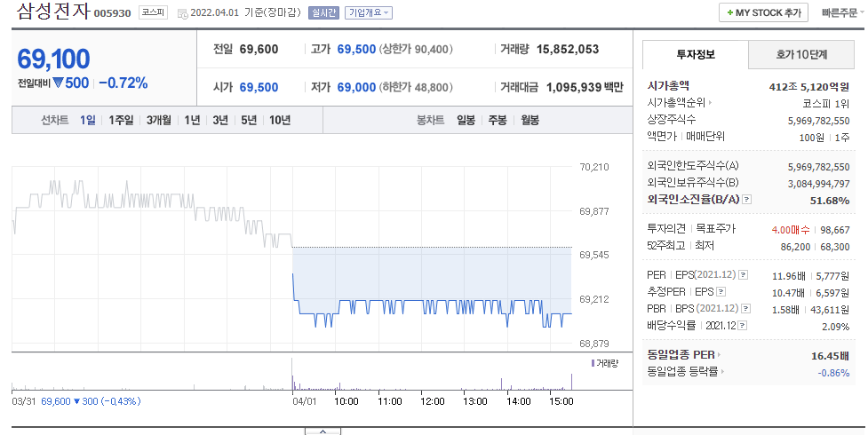Click 4.00매수 investment opinion value

[791, 230]
